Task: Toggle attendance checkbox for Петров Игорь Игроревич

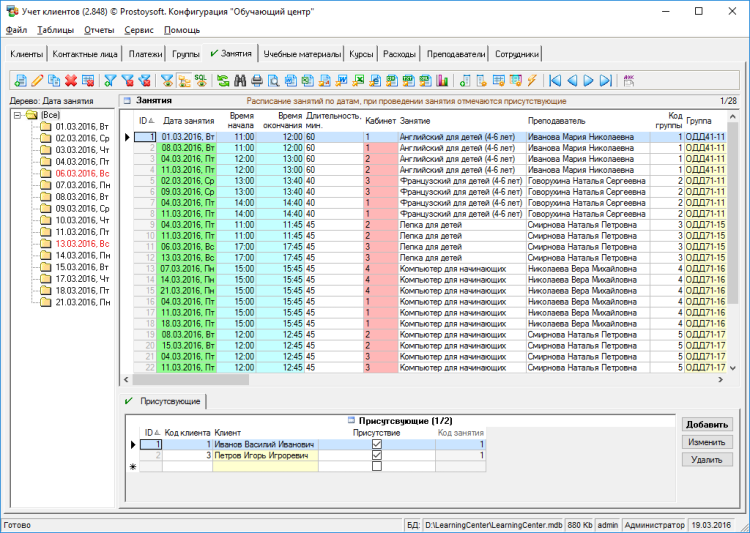Action: point(377,455)
